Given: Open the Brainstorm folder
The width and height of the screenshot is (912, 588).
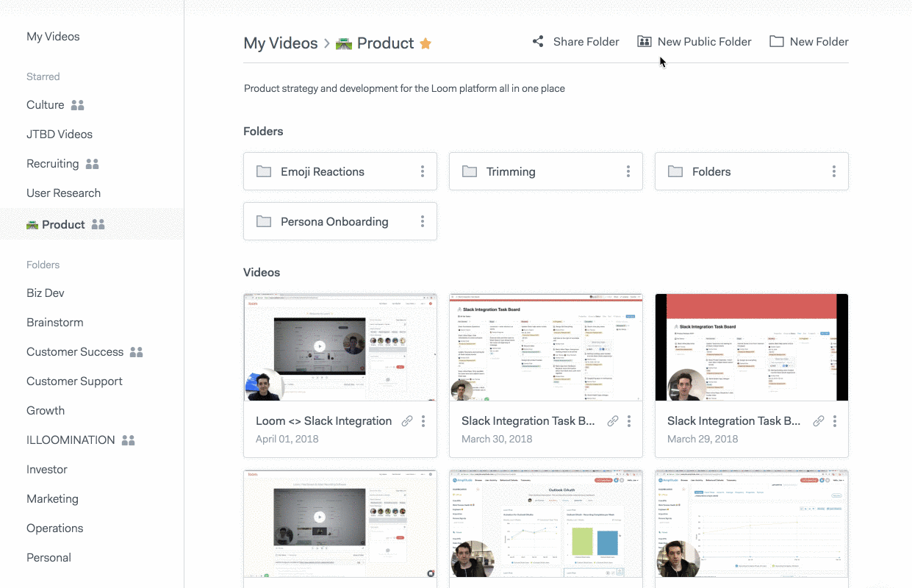Looking at the screenshot, I should pyautogui.click(x=55, y=323).
